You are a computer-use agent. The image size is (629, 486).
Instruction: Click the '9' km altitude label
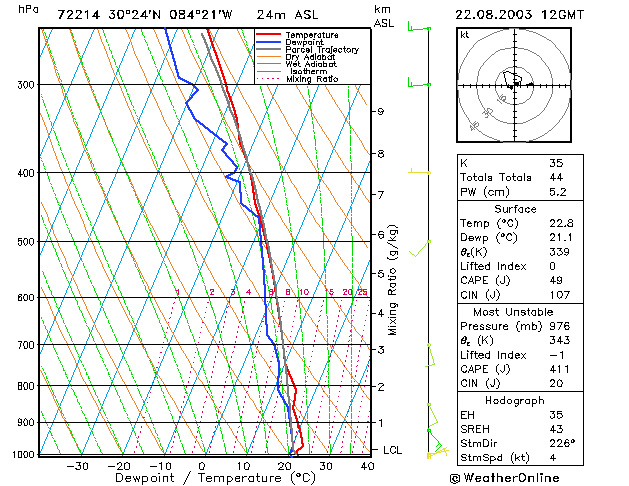[381, 111]
